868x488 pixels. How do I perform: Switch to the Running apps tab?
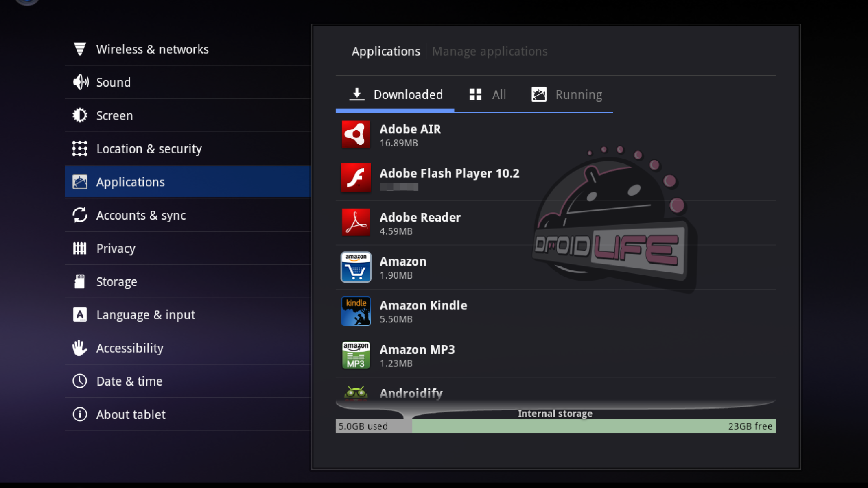[567, 95]
